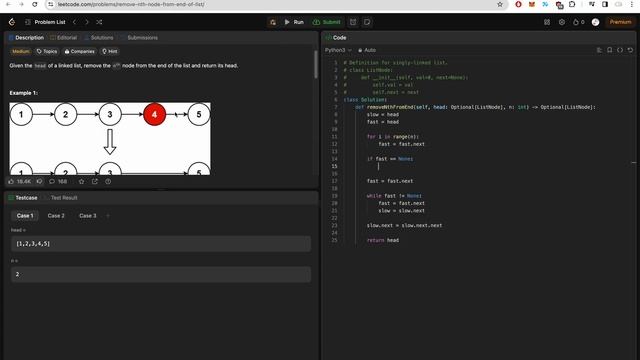
Task: Click the Opera extension icon
Action: click(x=518, y=4)
